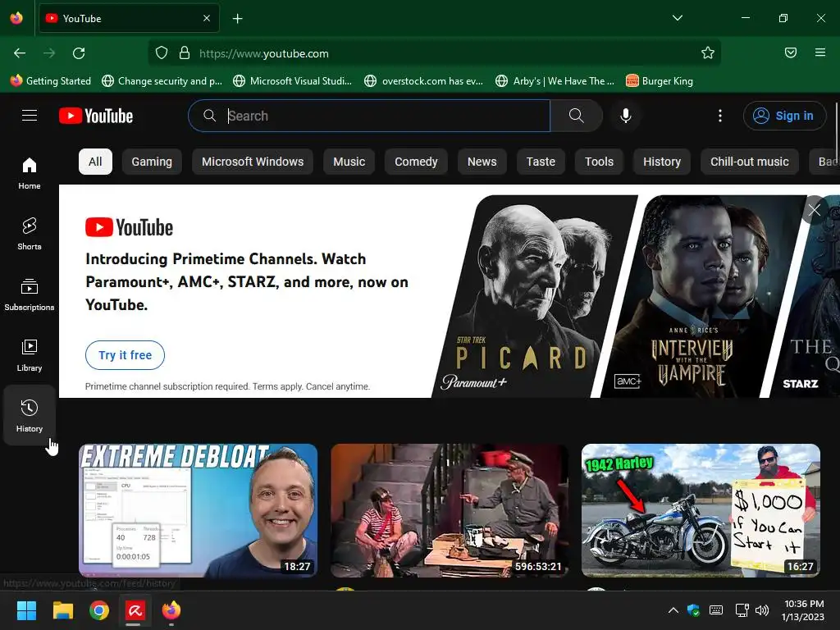The width and height of the screenshot is (840, 630).
Task: Select the Microsoft Windows filter chip
Action: pos(253,162)
